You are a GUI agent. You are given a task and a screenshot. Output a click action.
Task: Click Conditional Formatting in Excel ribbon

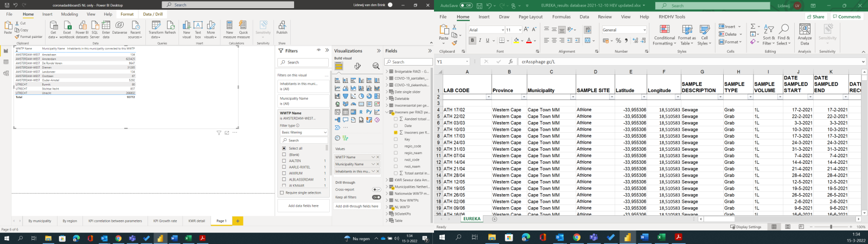(x=664, y=34)
